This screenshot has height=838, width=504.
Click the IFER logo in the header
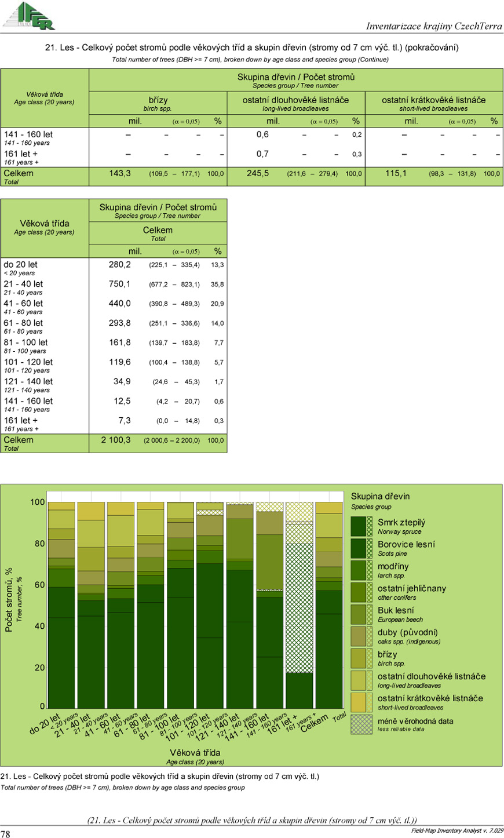click(x=29, y=16)
